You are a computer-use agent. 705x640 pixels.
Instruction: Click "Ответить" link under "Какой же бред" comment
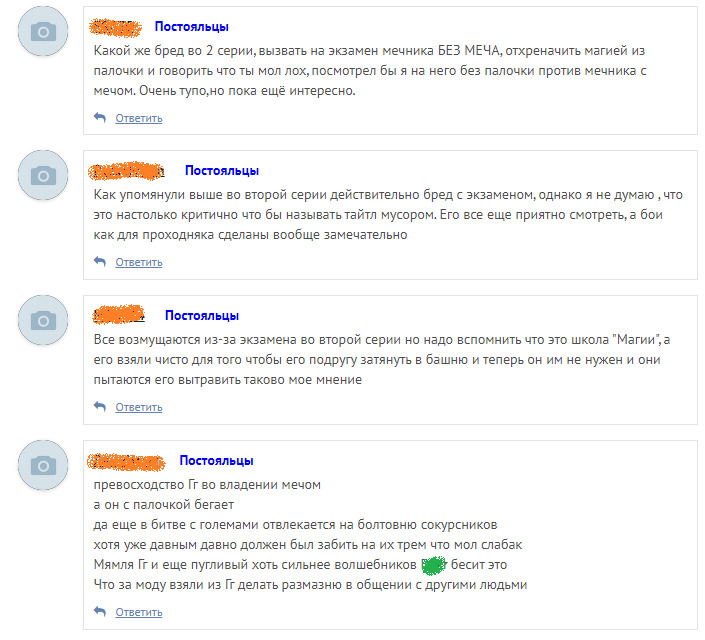(x=138, y=118)
